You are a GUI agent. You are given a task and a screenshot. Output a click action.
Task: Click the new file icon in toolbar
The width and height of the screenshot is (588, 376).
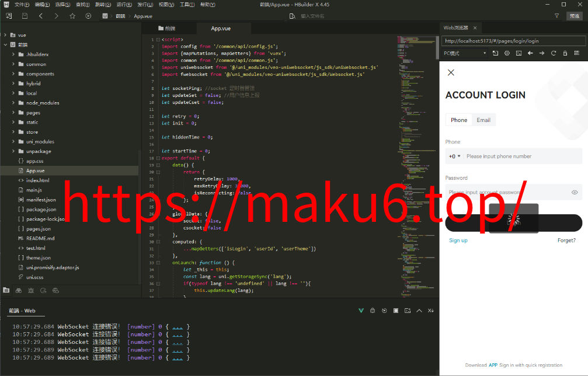pyautogui.click(x=9, y=16)
